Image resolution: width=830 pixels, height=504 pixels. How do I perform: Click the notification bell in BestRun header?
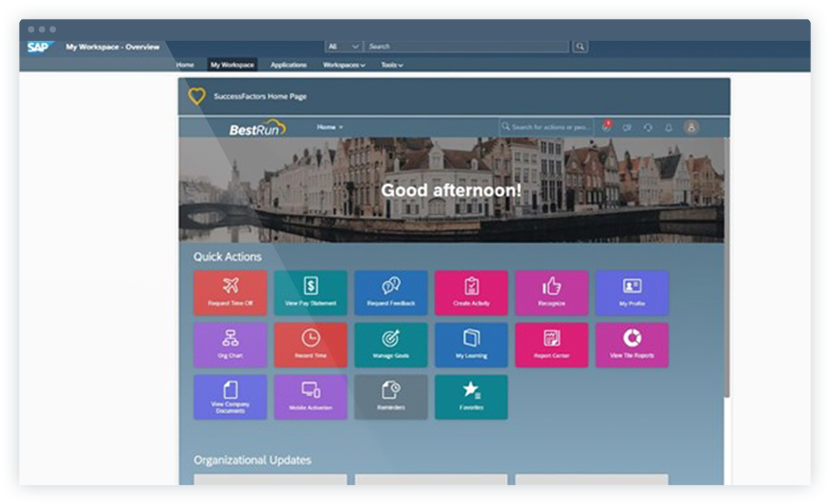coord(669,127)
